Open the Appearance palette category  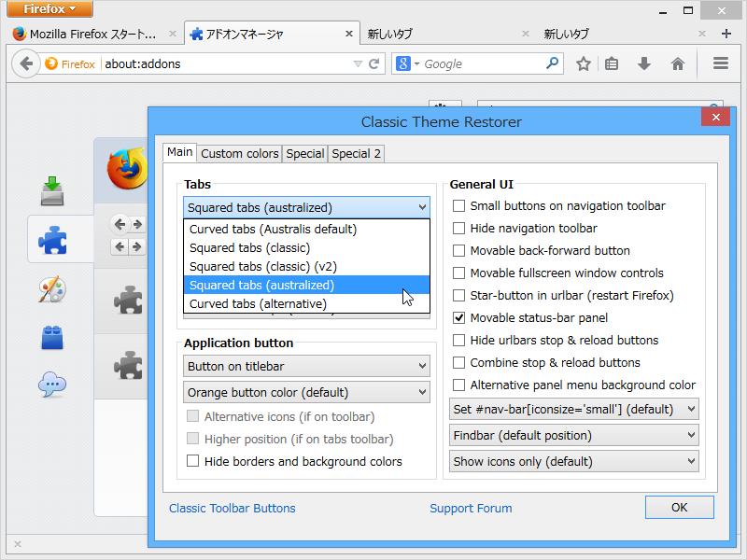coord(52,288)
